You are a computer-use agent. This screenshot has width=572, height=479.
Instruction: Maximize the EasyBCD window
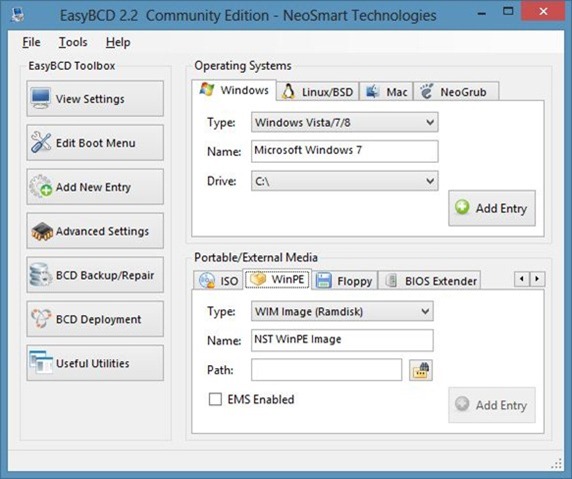[508, 12]
